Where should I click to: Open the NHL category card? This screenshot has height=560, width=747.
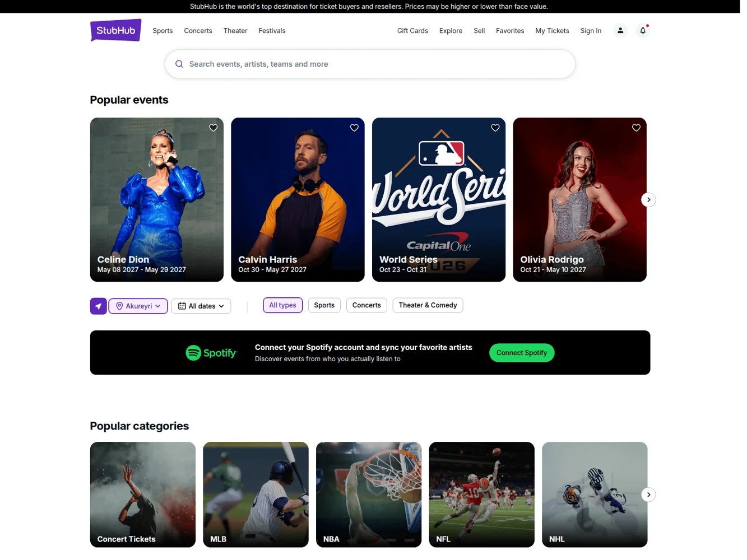point(595,495)
